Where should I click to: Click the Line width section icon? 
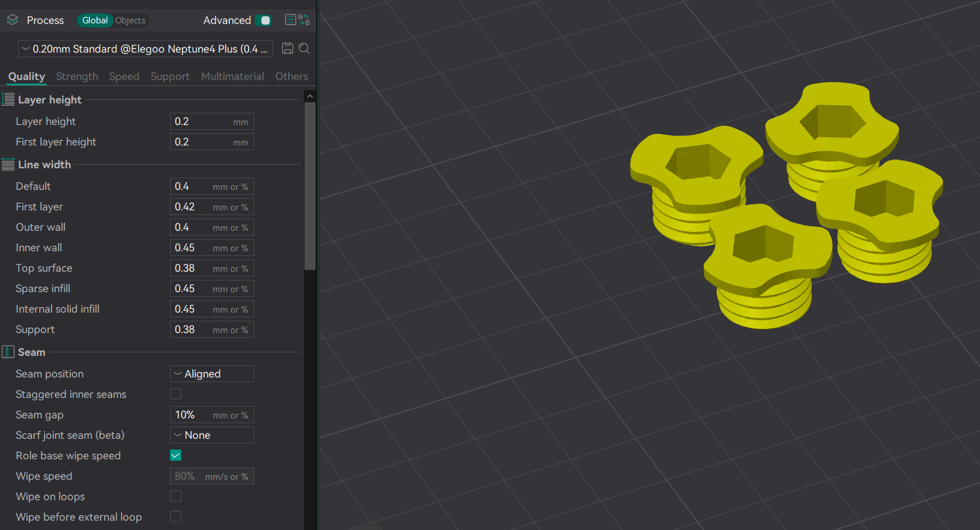pos(8,164)
